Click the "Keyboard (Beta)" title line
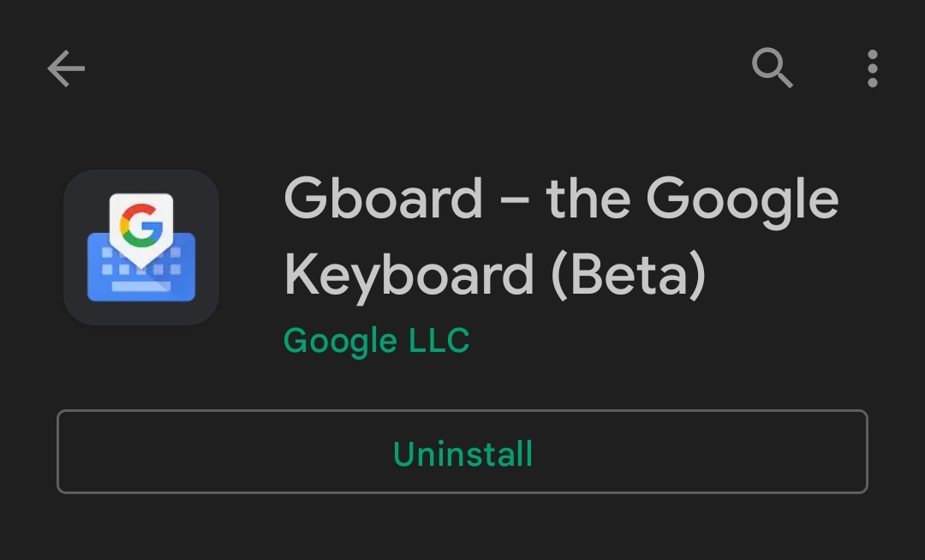This screenshot has width=925, height=560. click(494, 275)
